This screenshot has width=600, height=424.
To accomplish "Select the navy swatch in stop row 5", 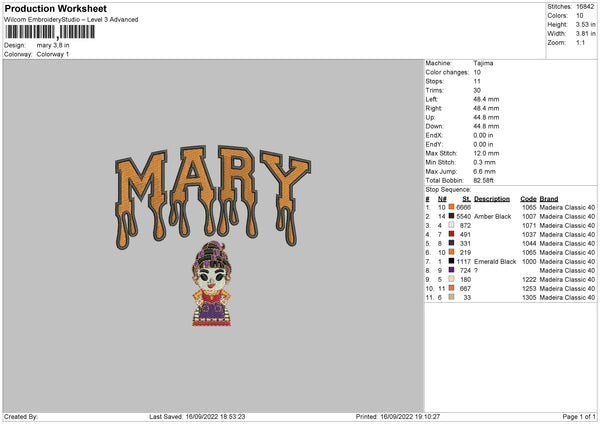I will (x=451, y=243).
